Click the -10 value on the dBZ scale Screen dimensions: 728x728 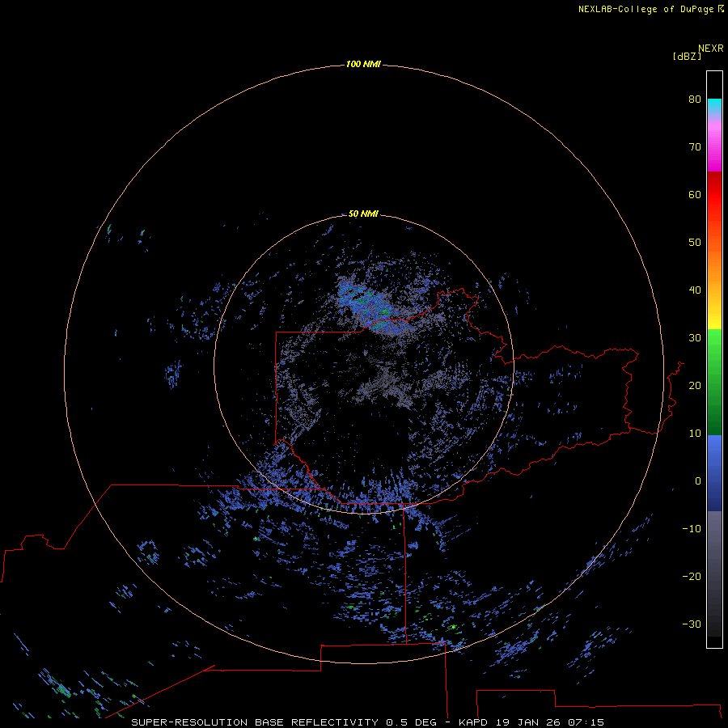click(x=692, y=529)
